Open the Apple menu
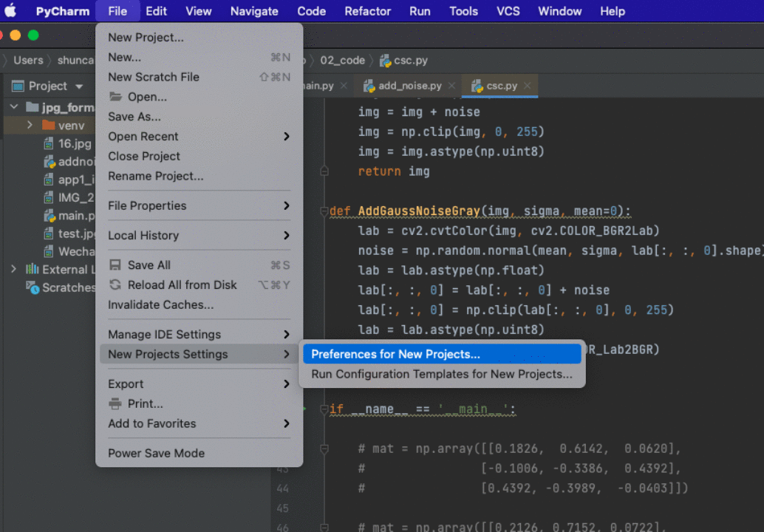764x532 pixels. 11,11
